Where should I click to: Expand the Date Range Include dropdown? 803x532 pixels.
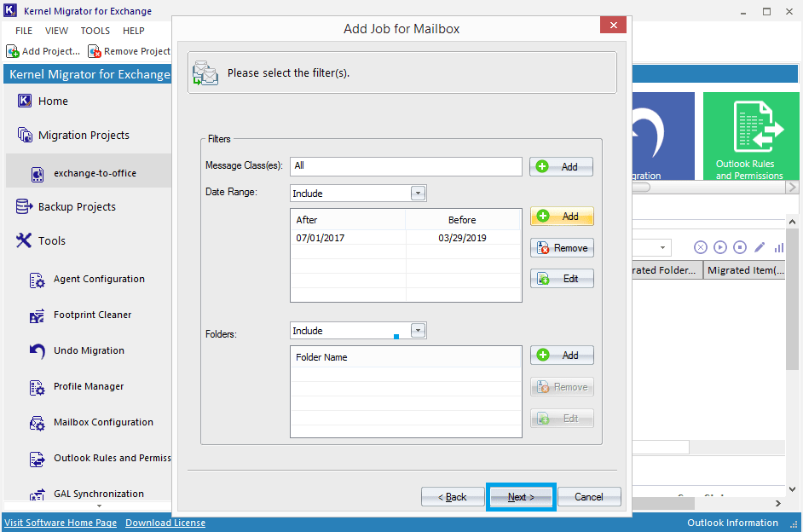point(418,193)
